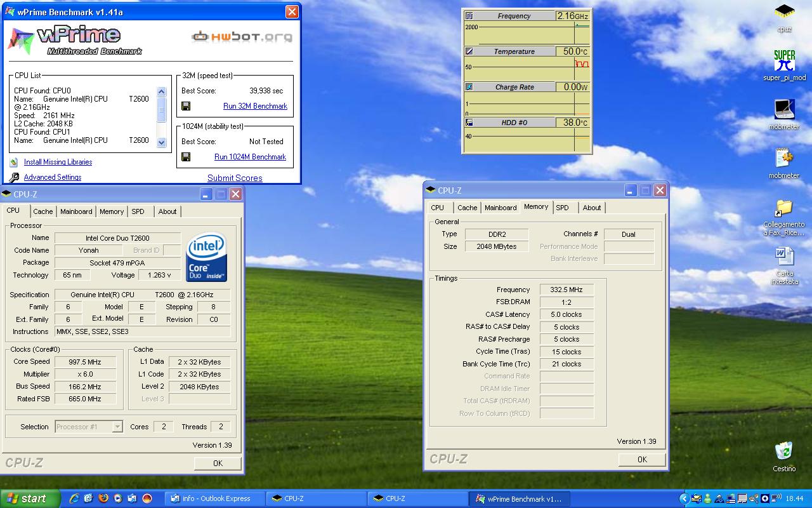812x508 pixels.
Task: Show hidden system tray icons
Action: (684, 498)
